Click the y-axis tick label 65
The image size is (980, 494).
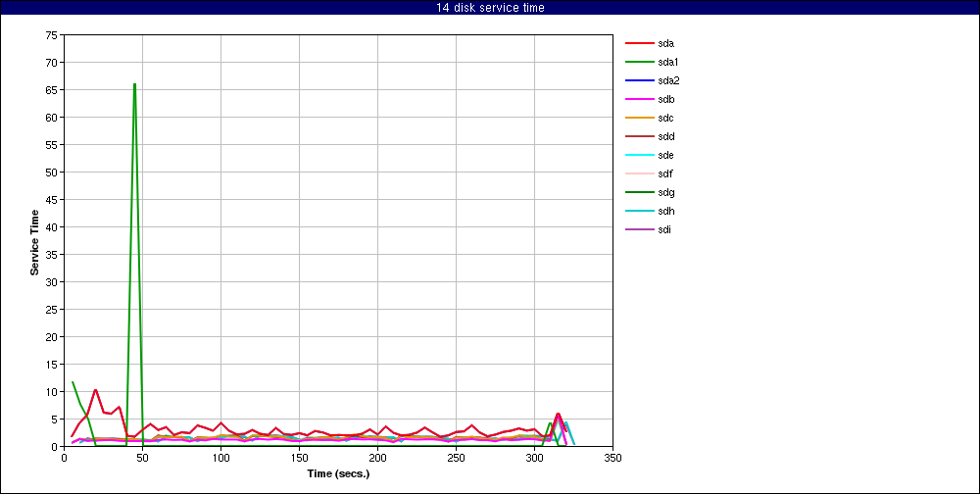(51, 90)
